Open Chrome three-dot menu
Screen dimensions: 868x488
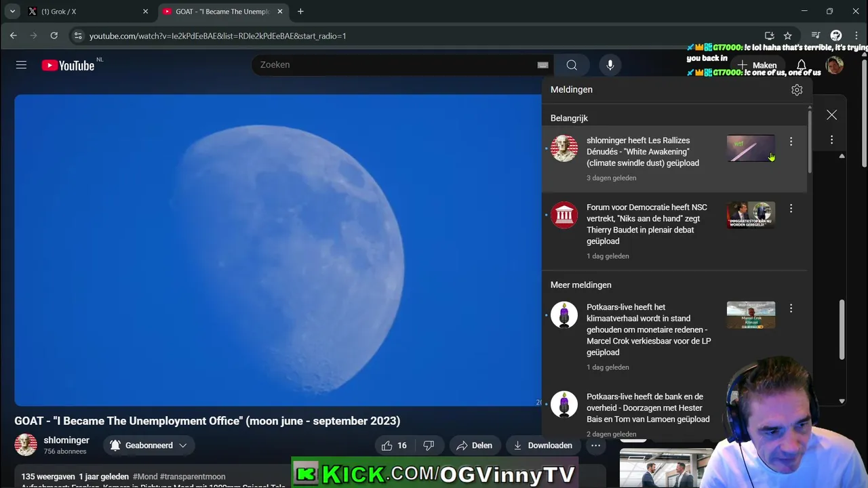(856, 35)
